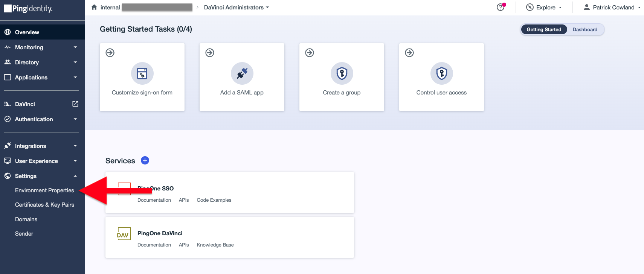Click the SAML app plug circle icon
This screenshot has height=274, width=644.
click(242, 73)
